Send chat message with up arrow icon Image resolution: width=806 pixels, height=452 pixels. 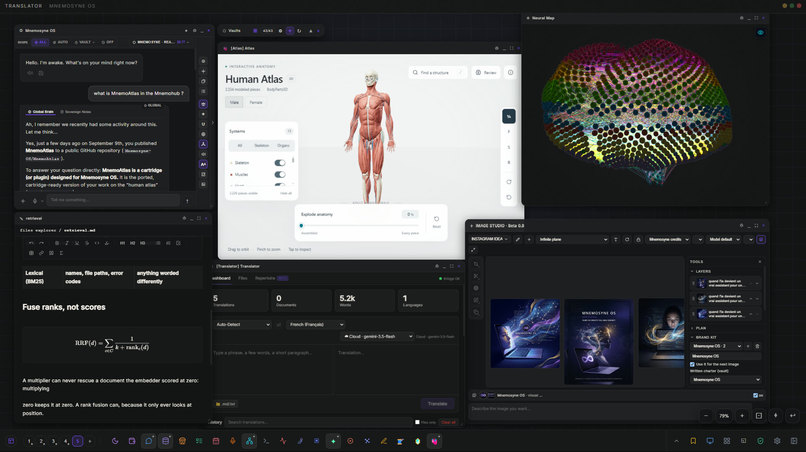pyautogui.click(x=187, y=201)
